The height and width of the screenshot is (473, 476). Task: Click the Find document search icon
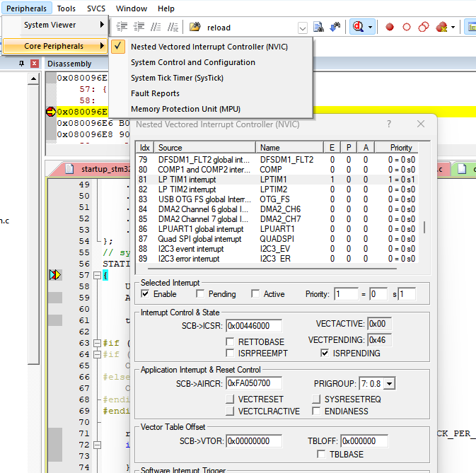coord(318,27)
